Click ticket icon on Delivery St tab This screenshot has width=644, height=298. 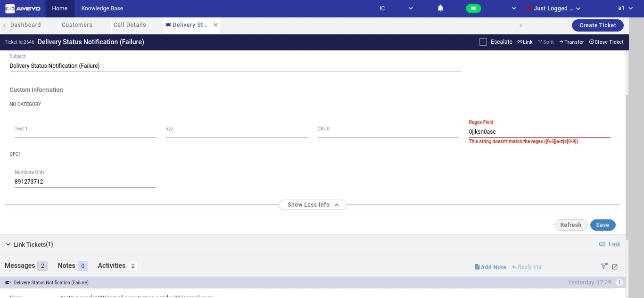pos(168,25)
